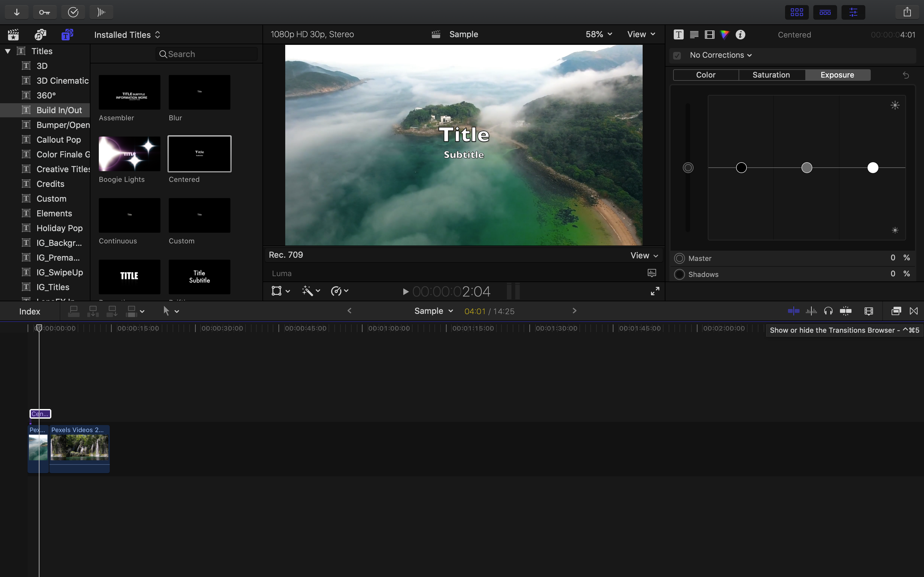
Task: Open the Rec. 709 View dropdown
Action: [x=643, y=255]
